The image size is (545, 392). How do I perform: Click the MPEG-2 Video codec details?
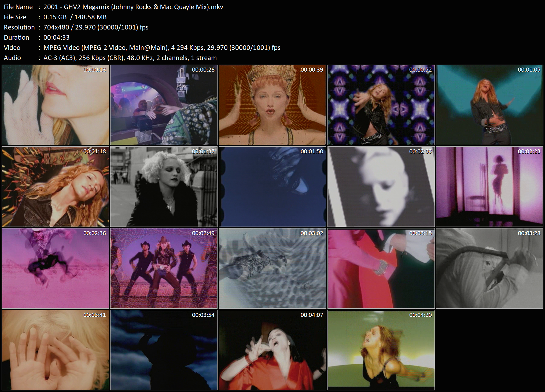[162, 48]
